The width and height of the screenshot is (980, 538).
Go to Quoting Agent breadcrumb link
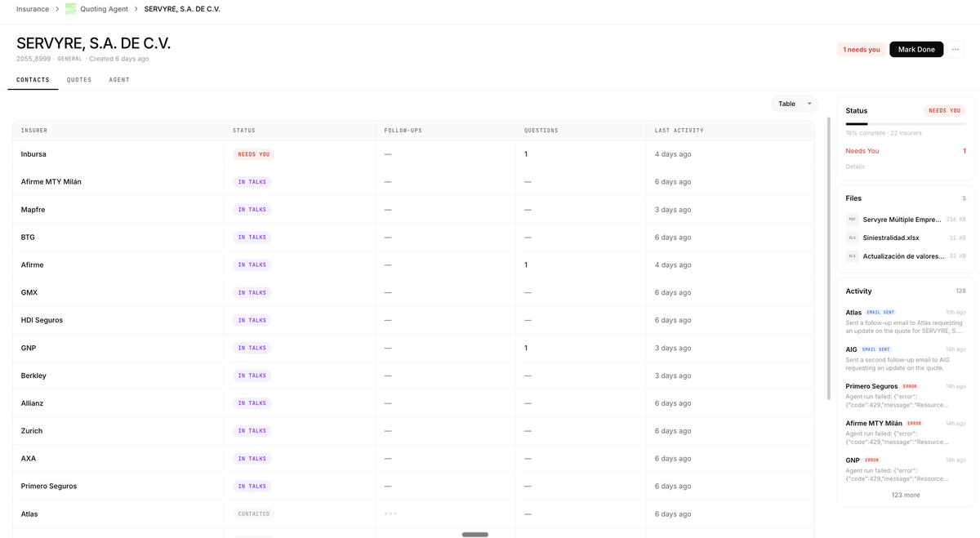[104, 9]
